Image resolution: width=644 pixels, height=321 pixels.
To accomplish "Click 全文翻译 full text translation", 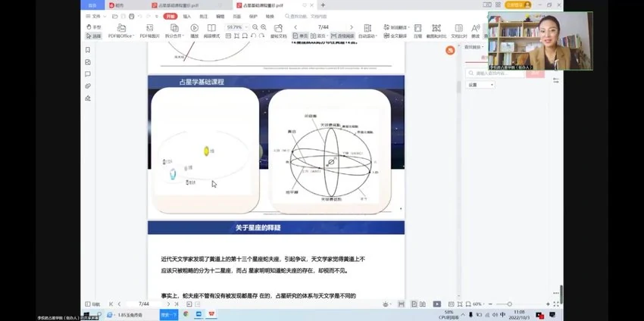I will pos(395,36).
